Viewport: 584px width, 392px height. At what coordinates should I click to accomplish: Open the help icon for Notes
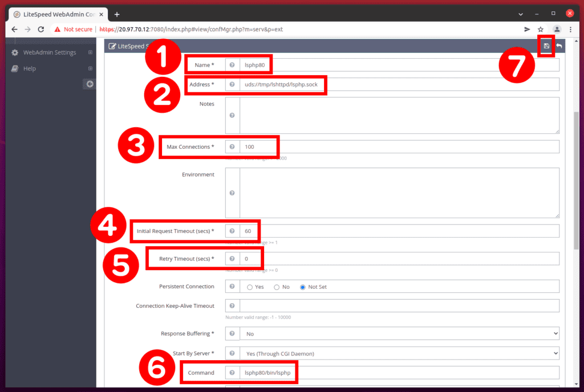point(232,115)
